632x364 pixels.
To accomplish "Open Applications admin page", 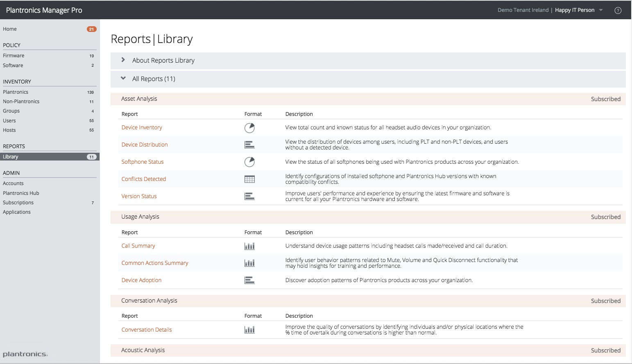I will 17,212.
